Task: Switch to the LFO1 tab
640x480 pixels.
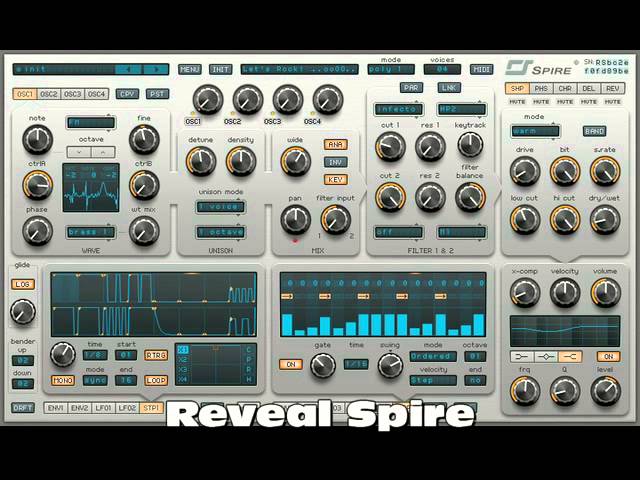Action: (103, 408)
